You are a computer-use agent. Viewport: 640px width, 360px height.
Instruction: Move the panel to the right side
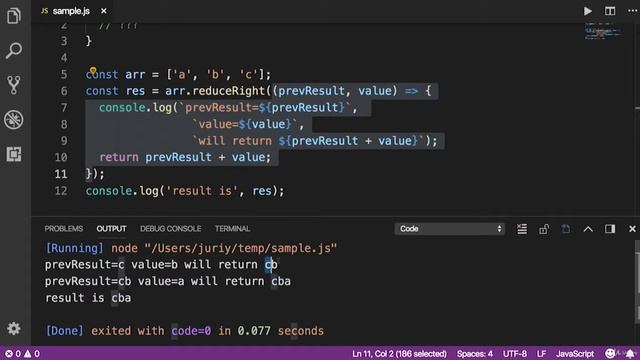(x=610, y=229)
